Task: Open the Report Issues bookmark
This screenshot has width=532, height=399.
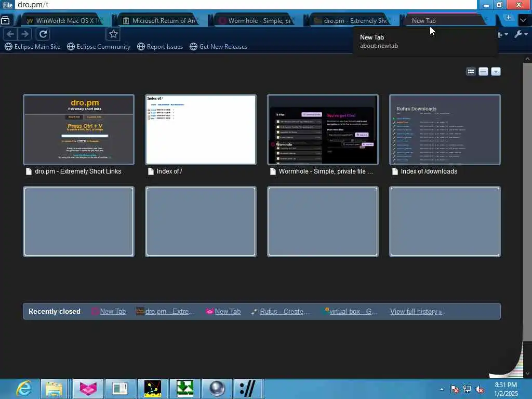Action: pyautogui.click(x=160, y=46)
